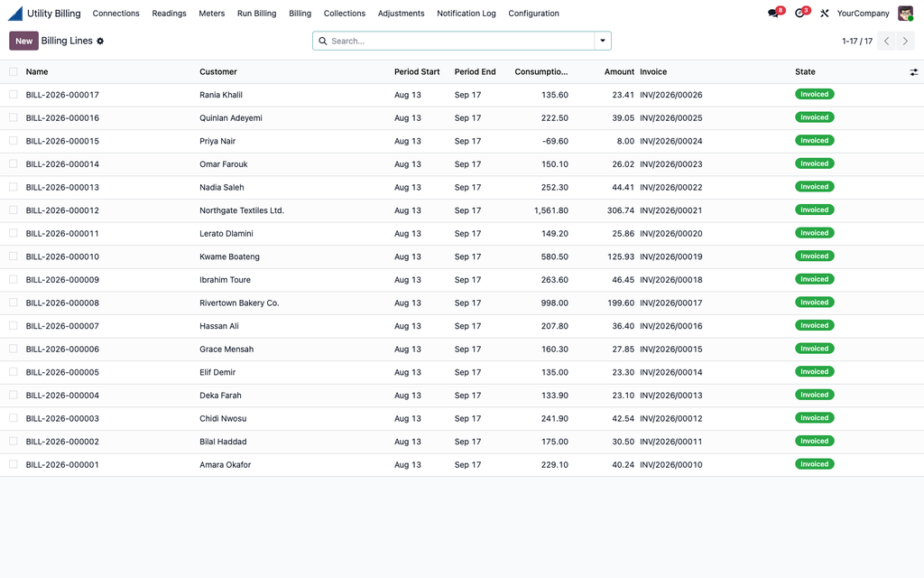Viewport: 924px width, 578px height.
Task: Open the Run Billing menu
Action: [256, 13]
